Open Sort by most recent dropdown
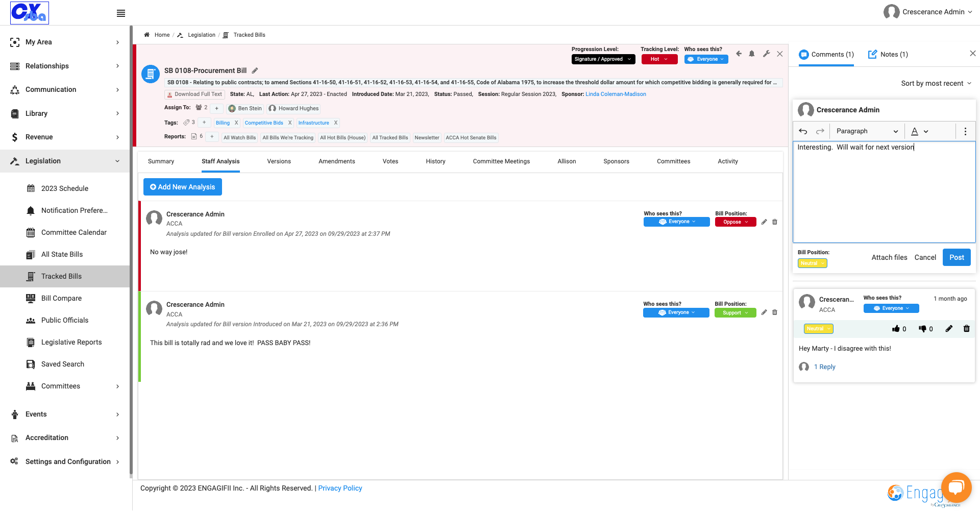 [x=936, y=83]
